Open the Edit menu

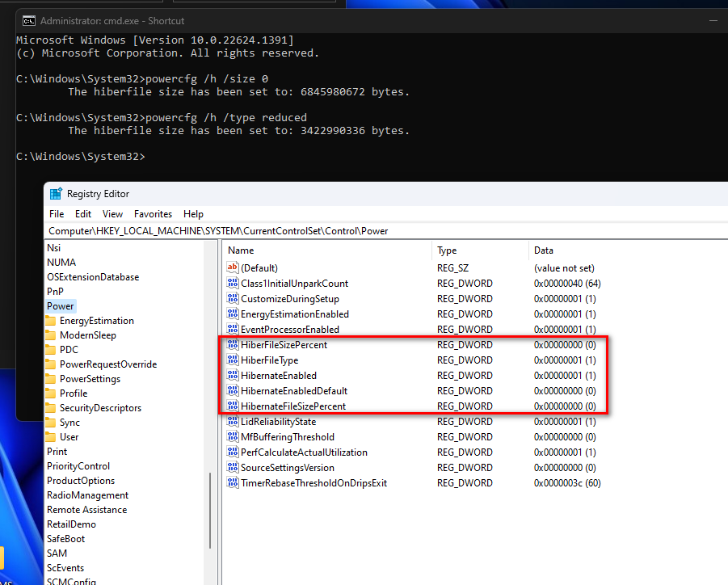(83, 214)
